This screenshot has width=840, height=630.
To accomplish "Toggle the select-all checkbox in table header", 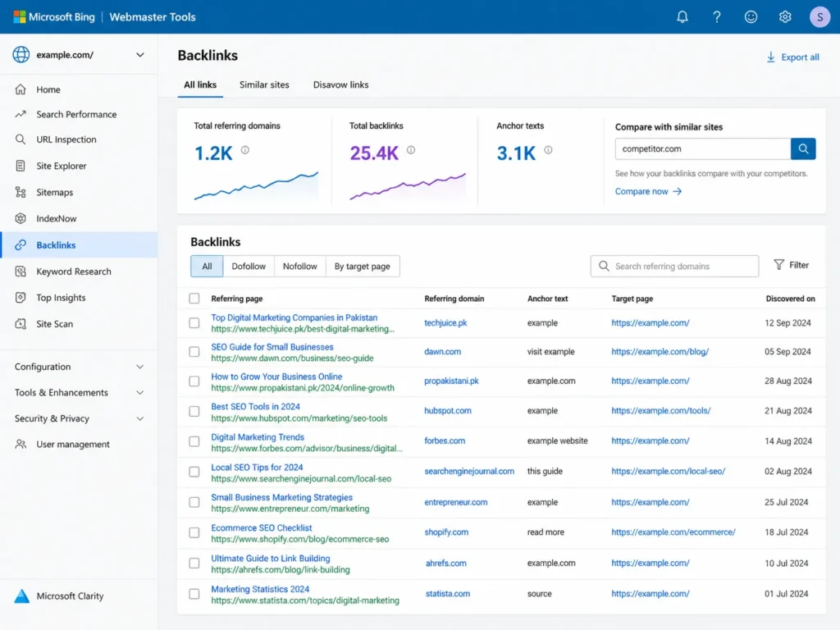I will (x=194, y=299).
